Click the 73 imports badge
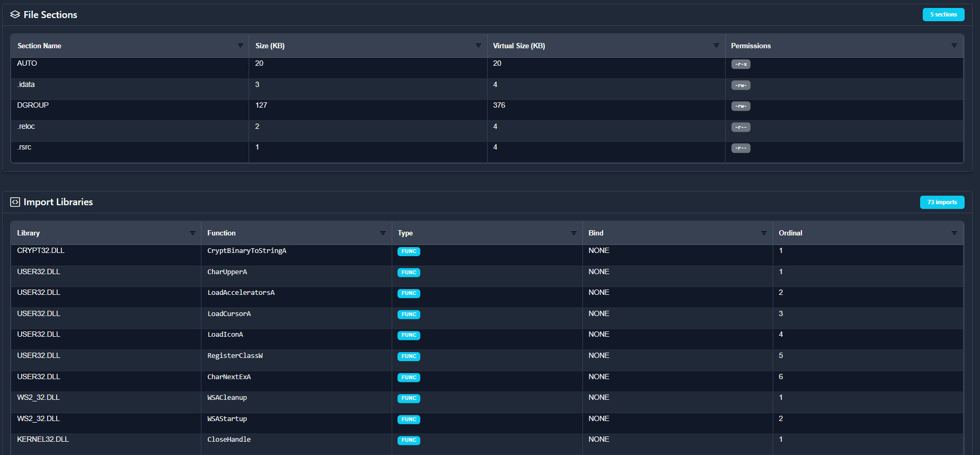Image resolution: width=980 pixels, height=455 pixels. [942, 202]
